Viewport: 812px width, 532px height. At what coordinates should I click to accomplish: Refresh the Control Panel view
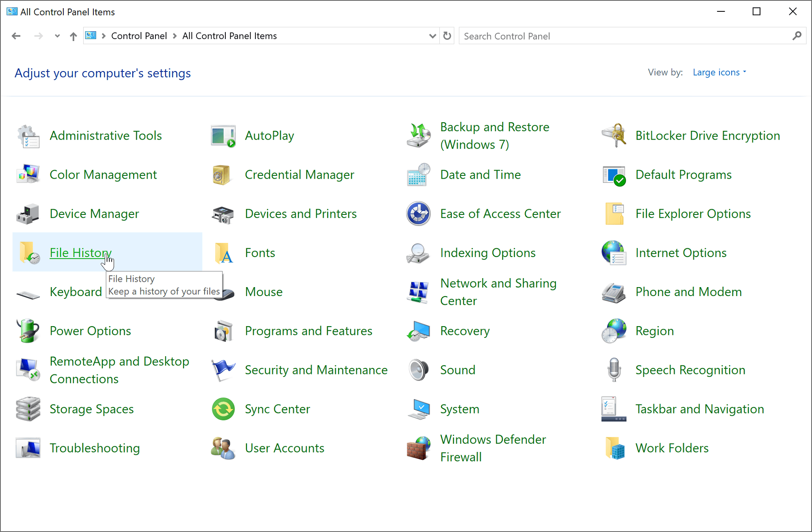[447, 36]
